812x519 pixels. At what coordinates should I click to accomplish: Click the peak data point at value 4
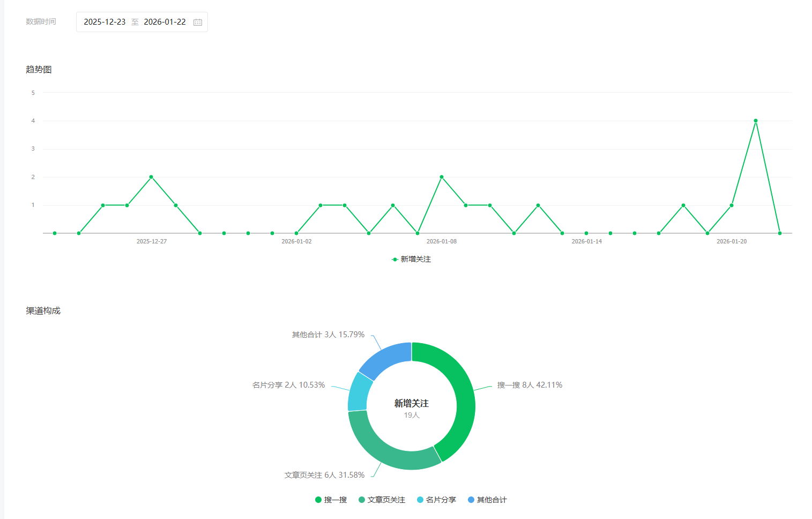[x=756, y=121]
